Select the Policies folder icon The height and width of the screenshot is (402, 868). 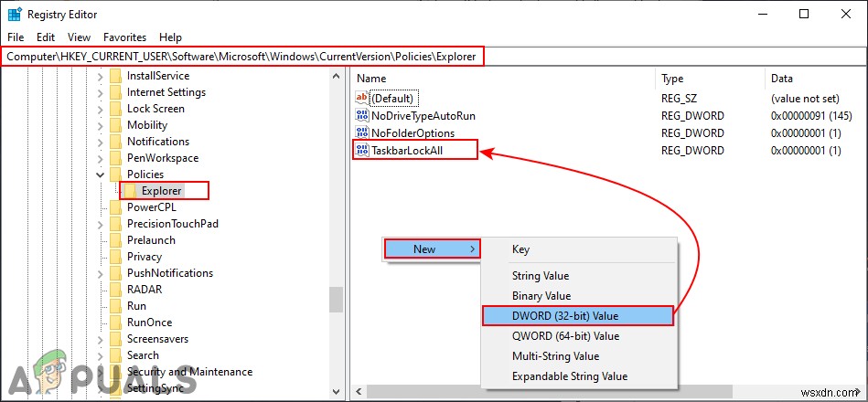click(115, 175)
